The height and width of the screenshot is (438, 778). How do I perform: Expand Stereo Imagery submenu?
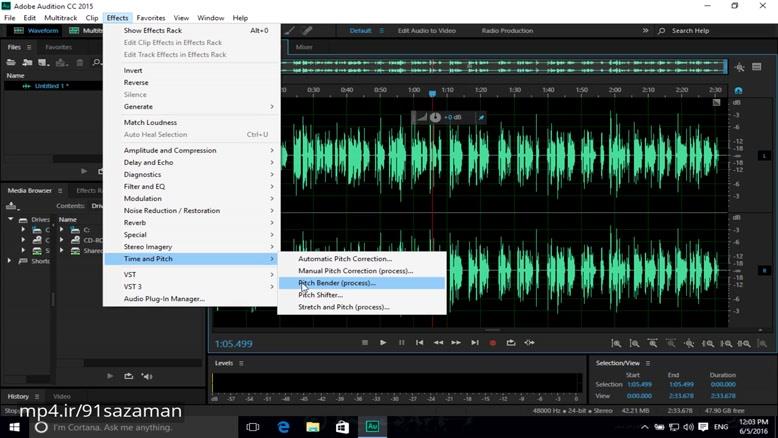click(192, 247)
